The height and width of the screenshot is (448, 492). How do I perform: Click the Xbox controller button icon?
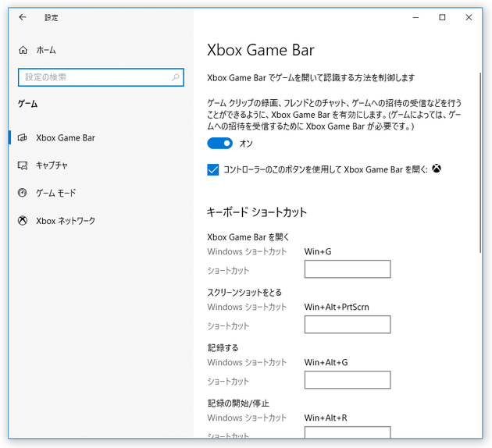tap(437, 169)
